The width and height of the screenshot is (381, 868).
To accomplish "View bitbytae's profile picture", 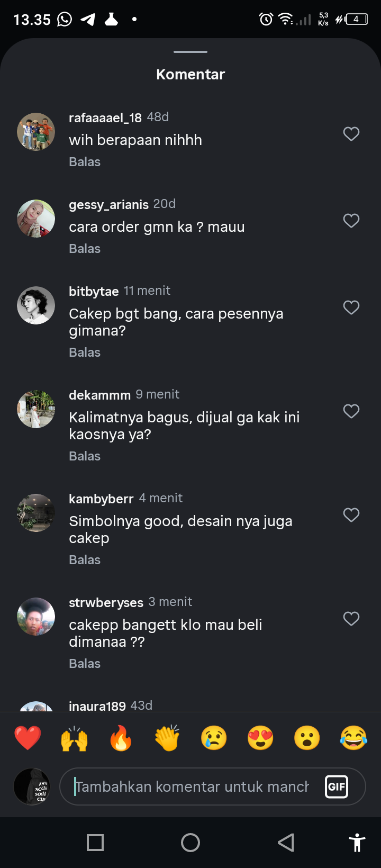I will (36, 305).
